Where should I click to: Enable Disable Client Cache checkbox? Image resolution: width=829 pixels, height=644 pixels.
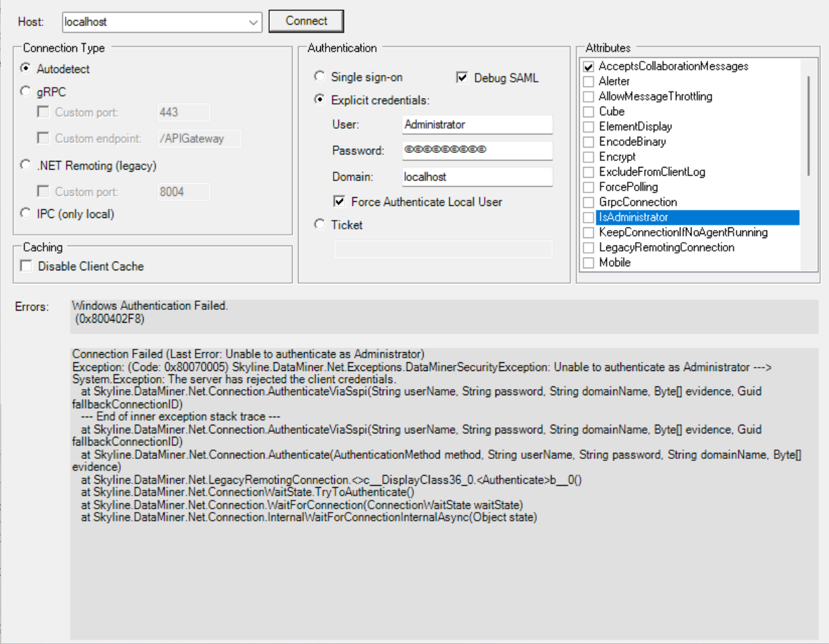tap(26, 266)
